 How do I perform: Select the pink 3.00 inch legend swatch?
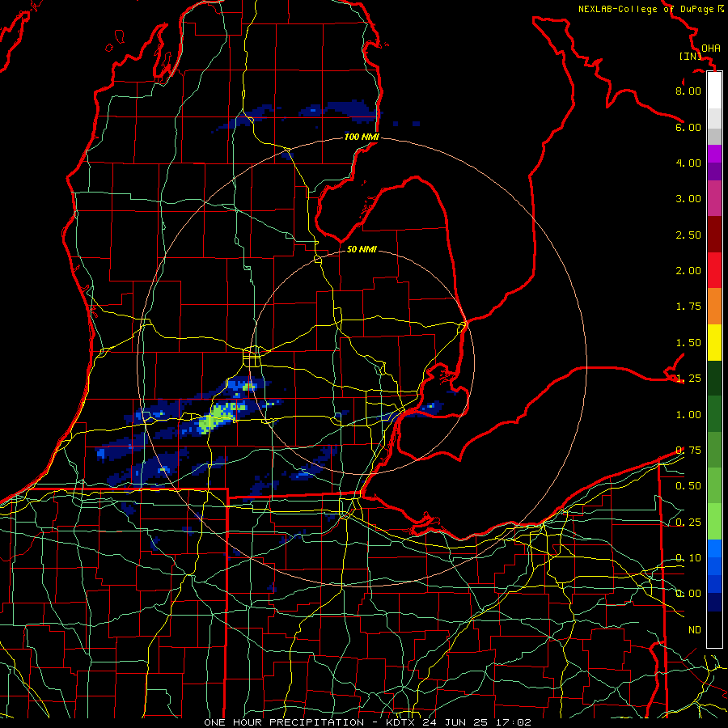[714, 198]
